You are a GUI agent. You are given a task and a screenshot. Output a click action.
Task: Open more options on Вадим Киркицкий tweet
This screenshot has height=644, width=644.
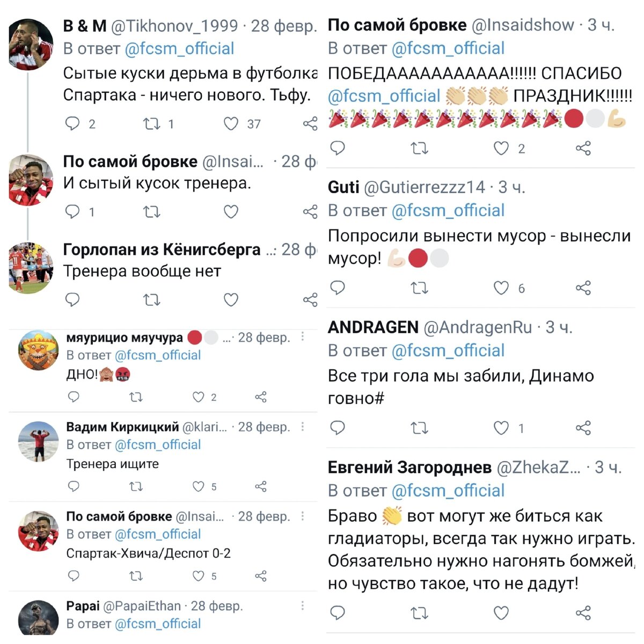tap(303, 426)
